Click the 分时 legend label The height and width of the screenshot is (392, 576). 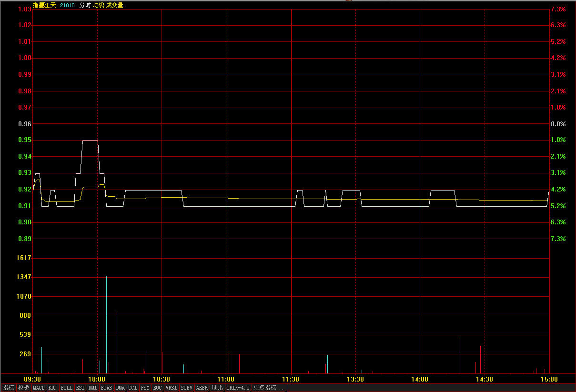85,5
